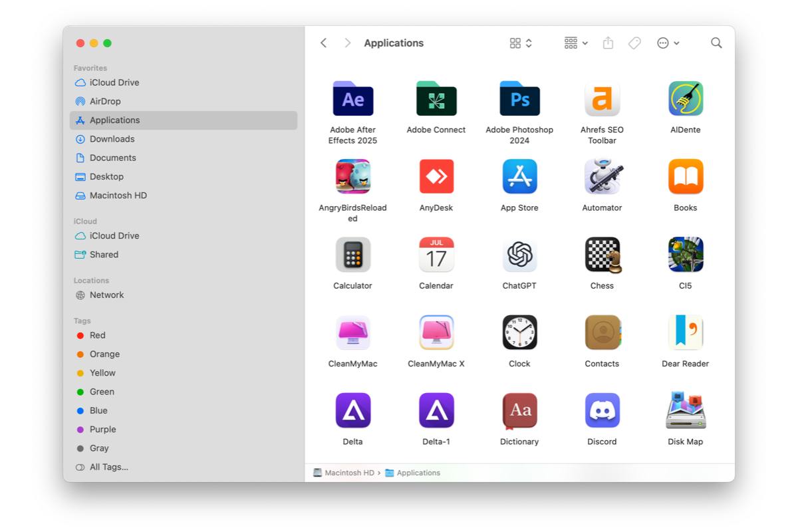Screen dimensions: 798x532
Task: Click the Ahrefs SEO Toolbar icon
Action: (602, 98)
